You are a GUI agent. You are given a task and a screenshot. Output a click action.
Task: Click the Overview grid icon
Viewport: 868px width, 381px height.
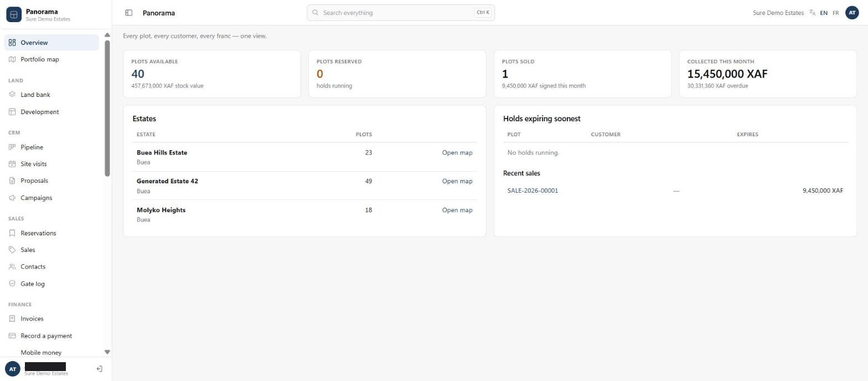[x=12, y=43]
